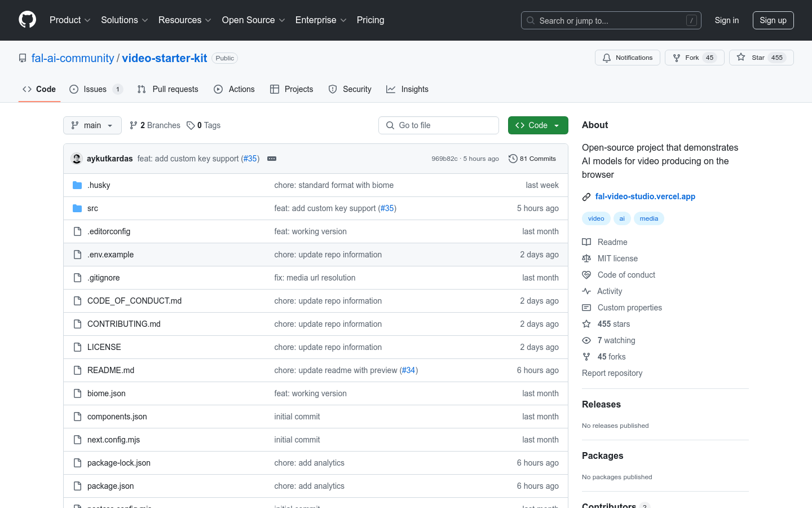Screen dimensions: 812x508
Task: Click the star icon beside 455 stars
Action: click(586, 324)
